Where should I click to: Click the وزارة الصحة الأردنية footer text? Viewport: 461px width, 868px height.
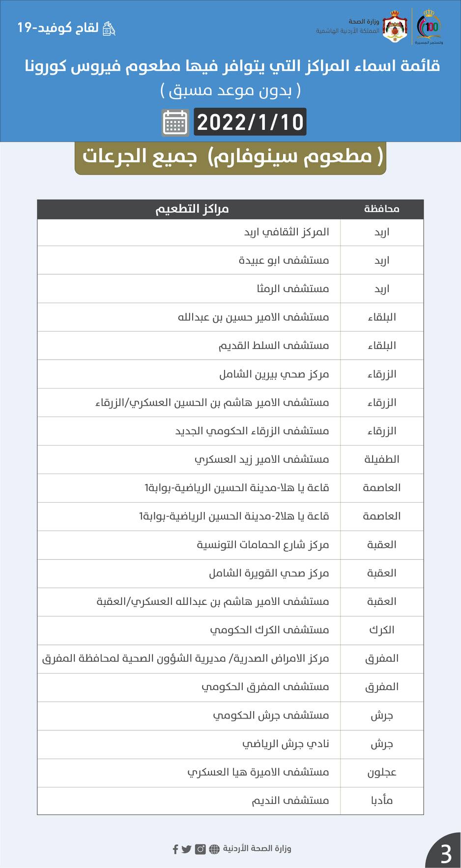click(257, 848)
